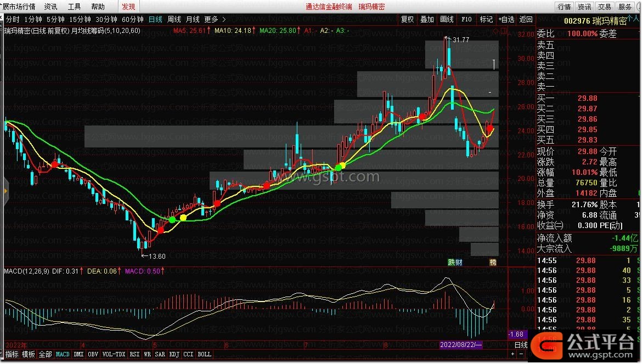643x364 pixels.
Task: Click the 交易 (trade) button
Action: [x=605, y=7]
